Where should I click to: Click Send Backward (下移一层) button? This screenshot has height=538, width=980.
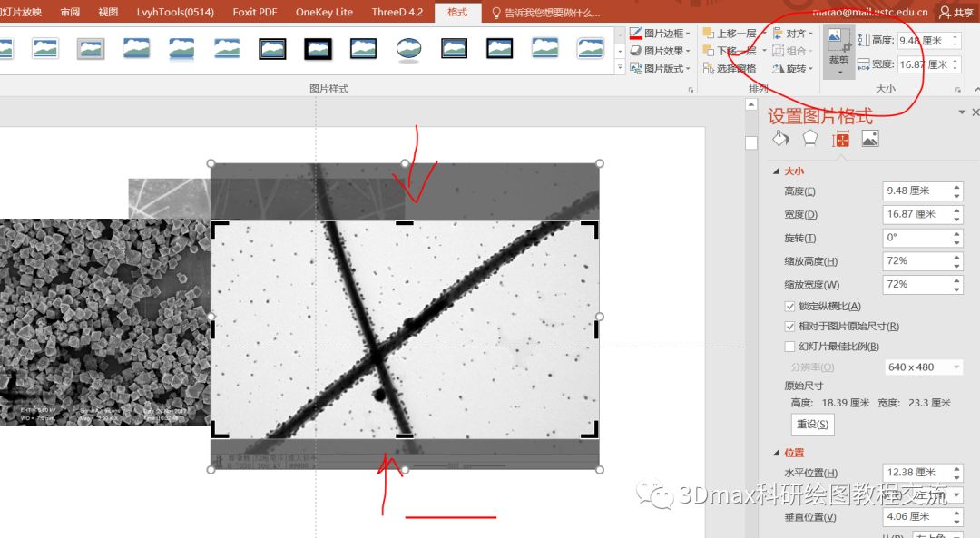tap(730, 51)
